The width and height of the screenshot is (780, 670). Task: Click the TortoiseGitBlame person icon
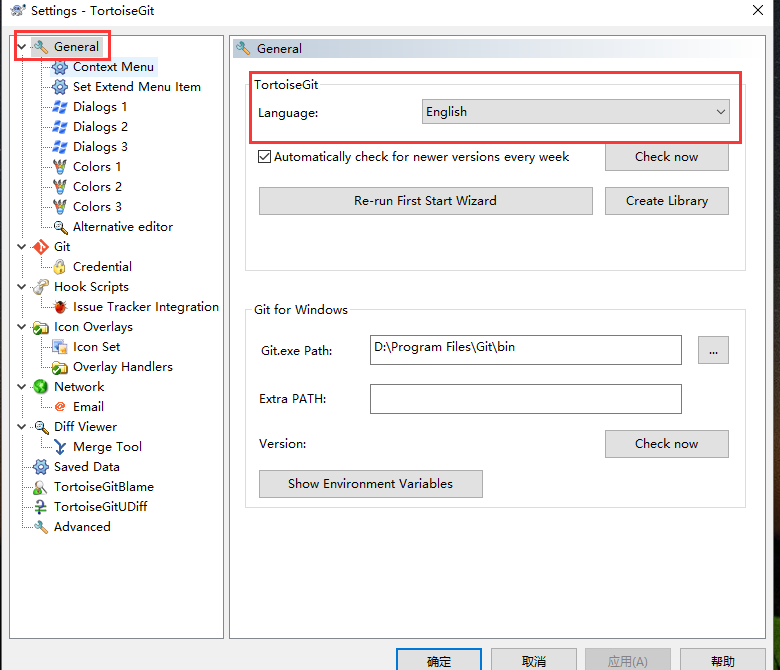pos(40,486)
